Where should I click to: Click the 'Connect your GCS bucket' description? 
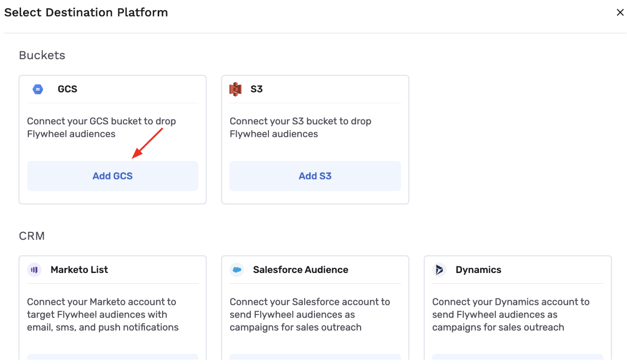[x=101, y=128]
